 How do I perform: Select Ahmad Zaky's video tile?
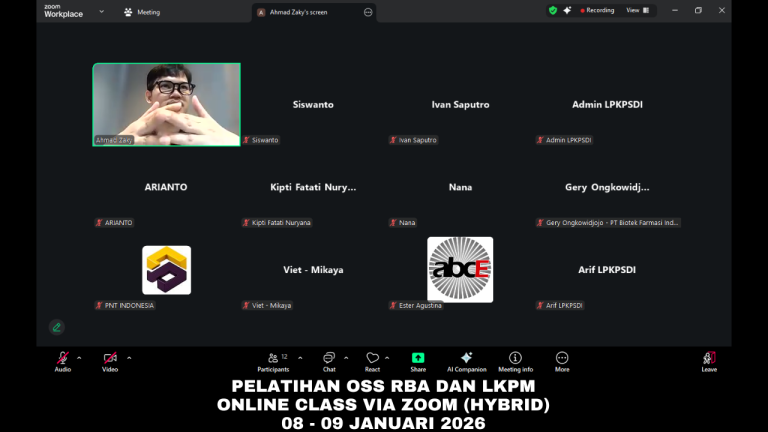pos(167,104)
